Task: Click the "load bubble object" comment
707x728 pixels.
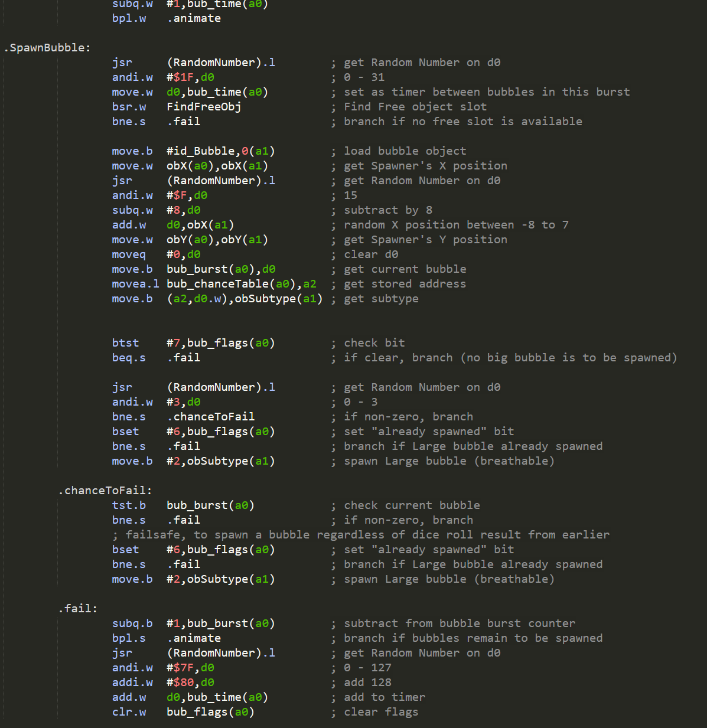Action: [x=405, y=151]
